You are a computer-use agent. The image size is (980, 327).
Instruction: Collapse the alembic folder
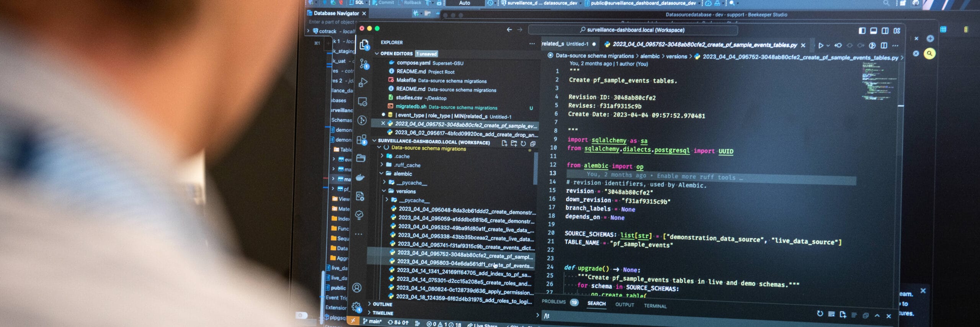point(381,173)
